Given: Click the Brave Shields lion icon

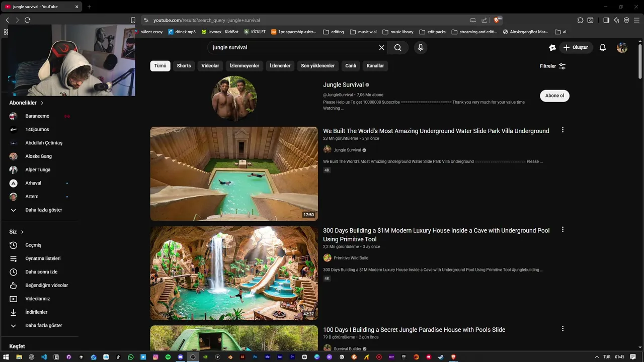Looking at the screenshot, I should pos(497,20).
